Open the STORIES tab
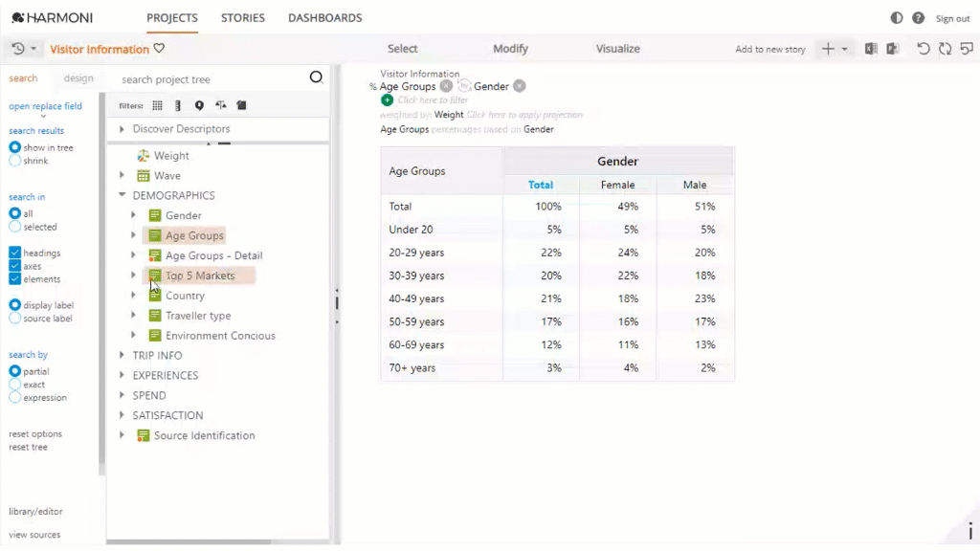 [x=242, y=17]
